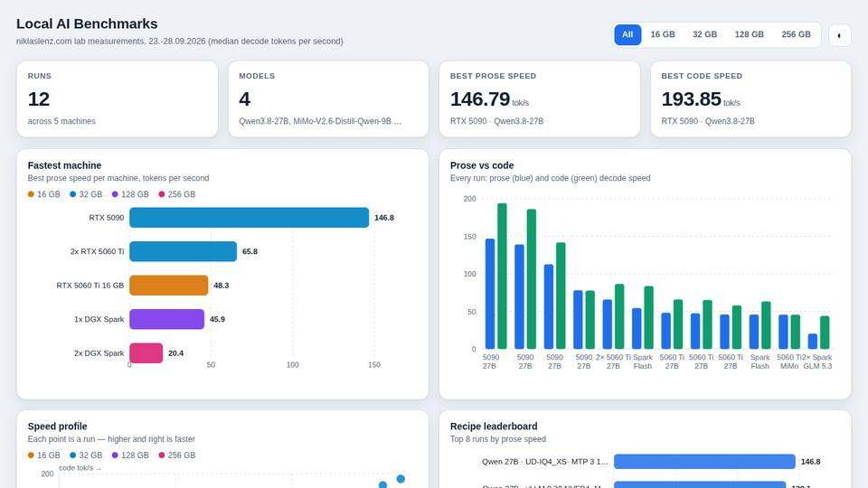Click the topmost blue scatter point
Image resolution: width=868 pixels, height=488 pixels.
(x=401, y=479)
